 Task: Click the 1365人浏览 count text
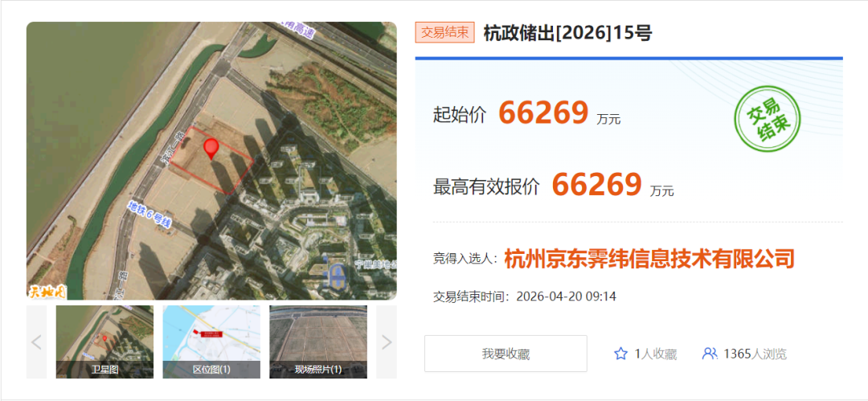[x=755, y=354]
